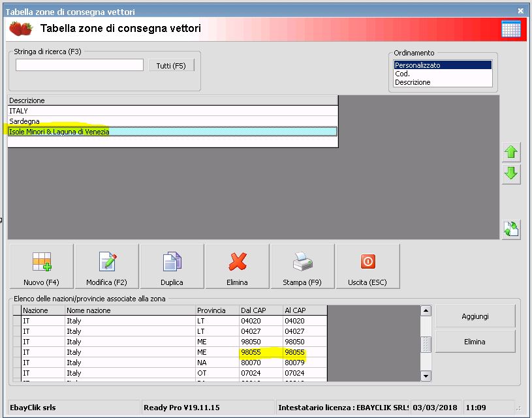The width and height of the screenshot is (532, 418).
Task: Click the Dal CAP column header
Action: (261, 310)
